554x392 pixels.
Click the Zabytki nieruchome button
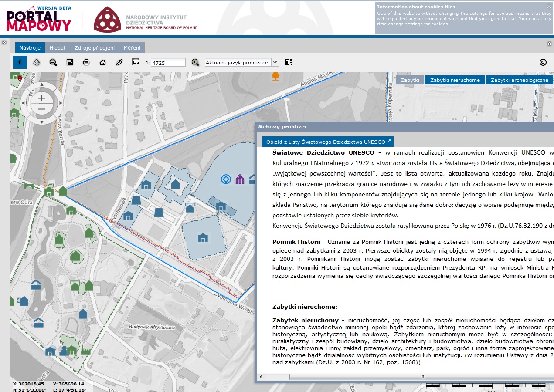pyautogui.click(x=455, y=80)
